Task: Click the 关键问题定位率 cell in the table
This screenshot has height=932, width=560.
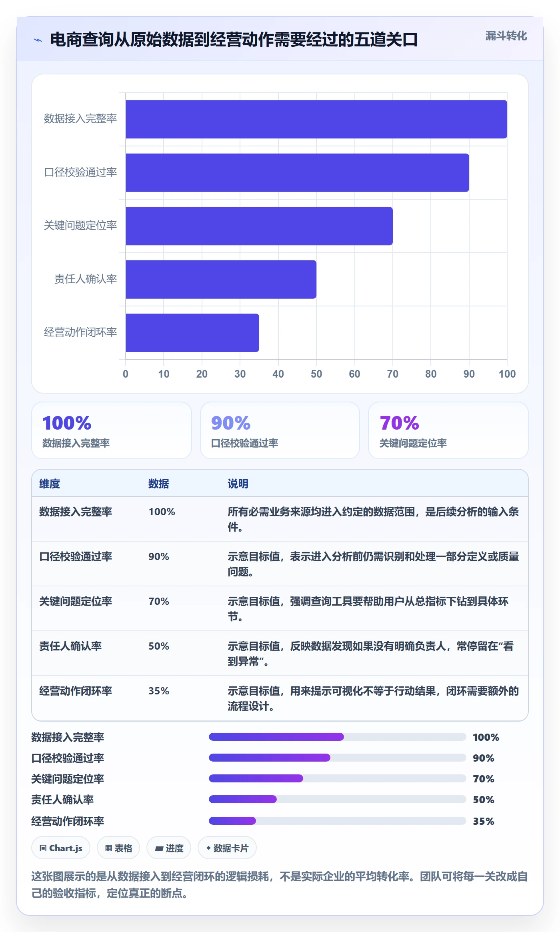Action: [x=76, y=601]
